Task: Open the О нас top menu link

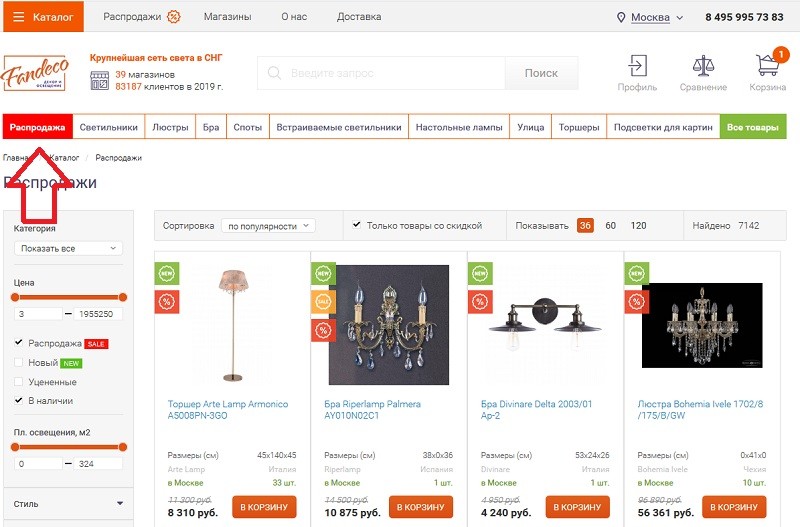Action: click(x=294, y=17)
